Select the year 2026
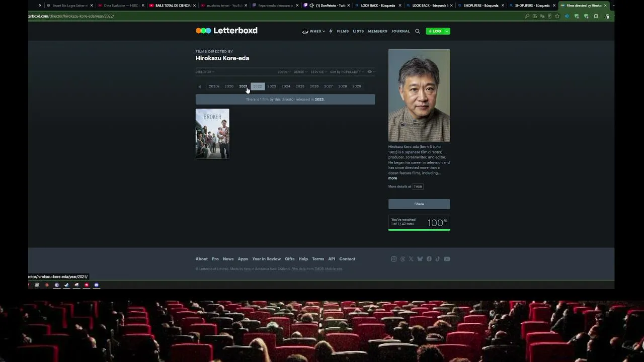The height and width of the screenshot is (362, 644). 314,86
